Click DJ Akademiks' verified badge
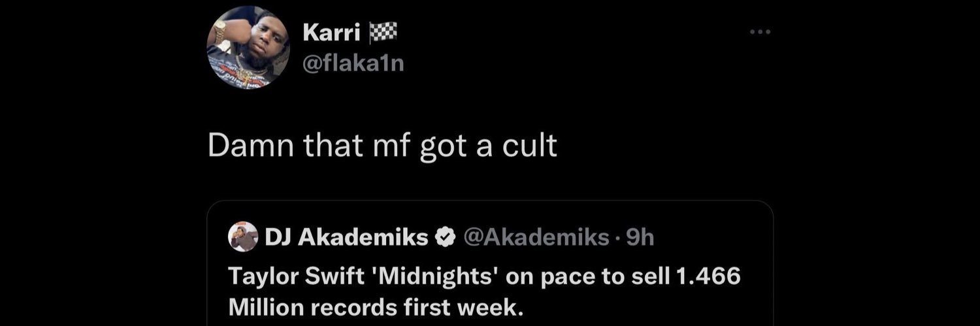The height and width of the screenshot is (326, 980). click(x=446, y=238)
